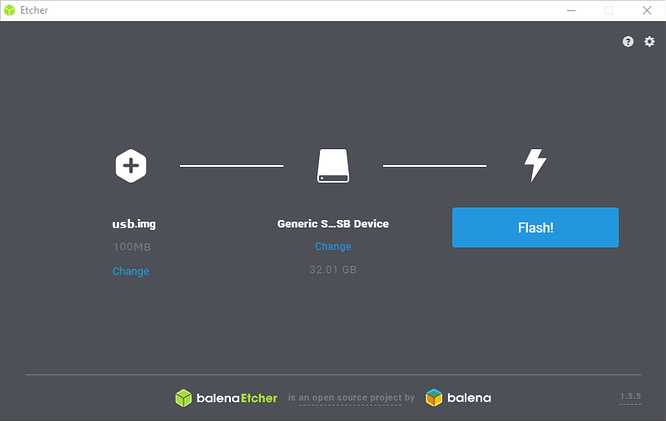Screen dimensions: 666x421
Task: Open the help question mark icon
Action: tap(628, 42)
